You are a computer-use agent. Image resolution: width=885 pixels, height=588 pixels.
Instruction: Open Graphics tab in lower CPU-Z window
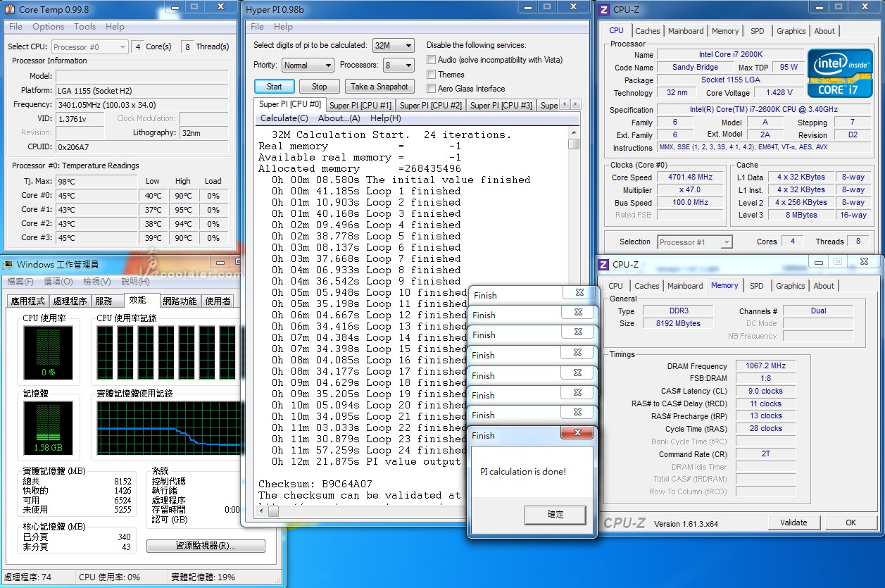(x=790, y=286)
